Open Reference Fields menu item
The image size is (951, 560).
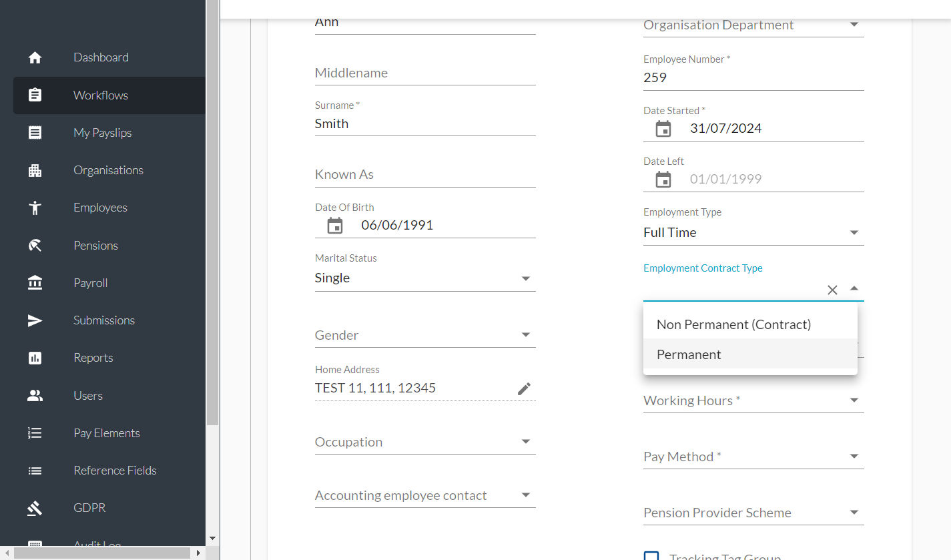tap(109, 471)
